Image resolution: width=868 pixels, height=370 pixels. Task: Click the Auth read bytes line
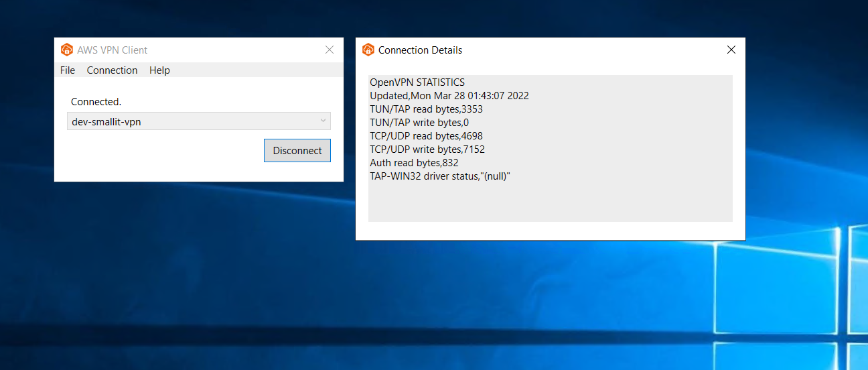click(x=414, y=163)
